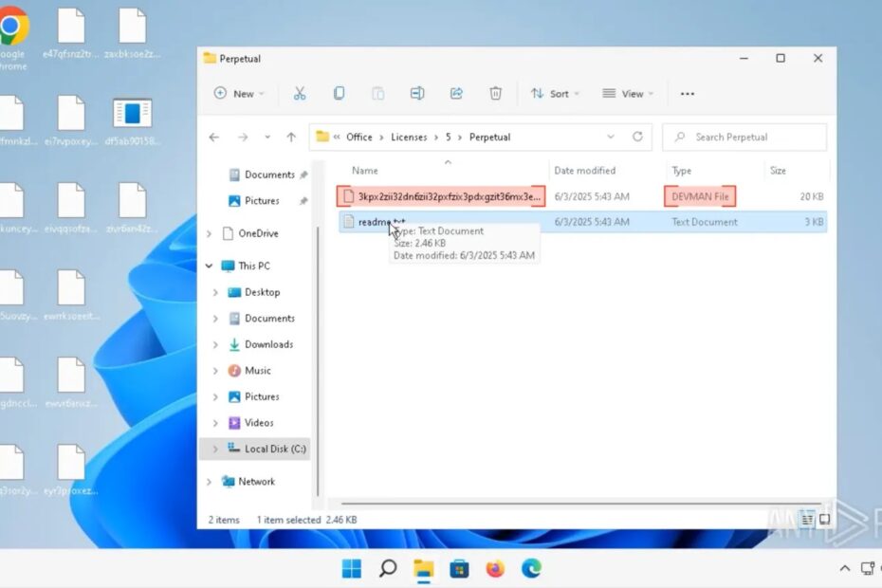The image size is (882, 588).
Task: Click the Cut scissors icon in toolbar
Action: point(300,93)
